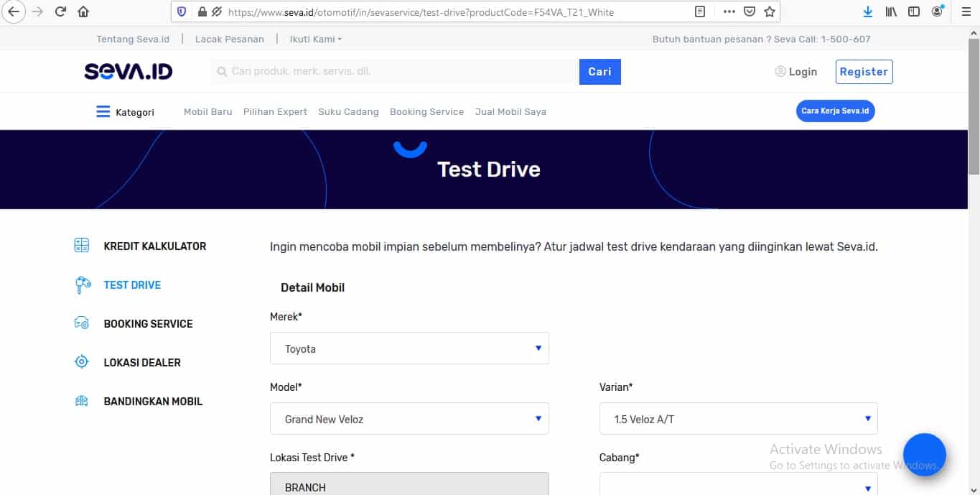Open Tentang Seva.id link
Screen dimensions: 980x495
(x=133, y=39)
